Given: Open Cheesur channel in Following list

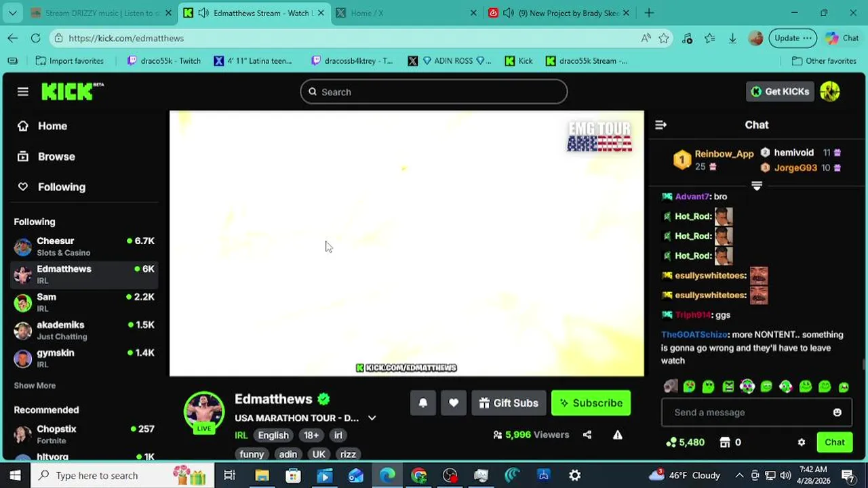Looking at the screenshot, I should pos(84,246).
